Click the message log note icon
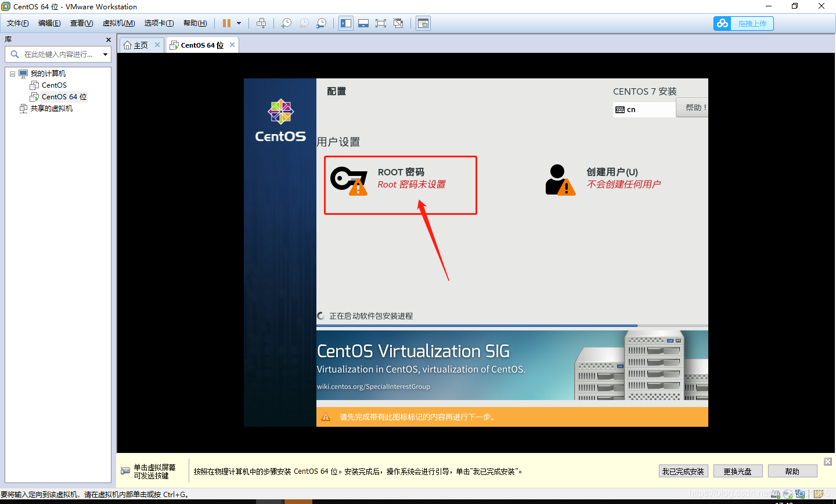The image size is (836, 504). (820, 494)
